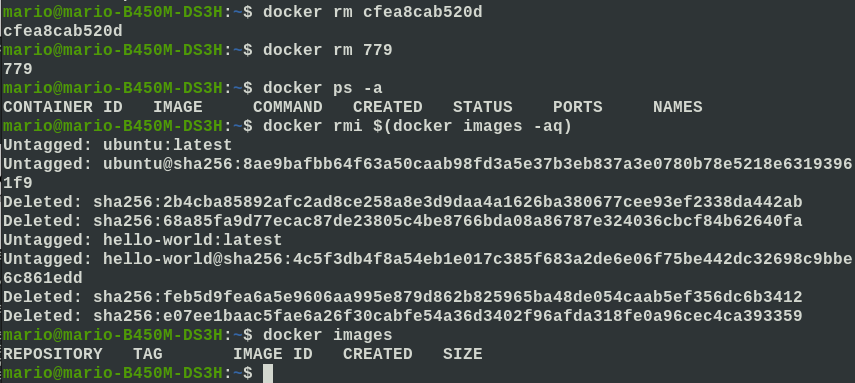Image resolution: width=855 pixels, height=383 pixels.
Task: Click the 'docker images' command text
Action: coord(327,335)
